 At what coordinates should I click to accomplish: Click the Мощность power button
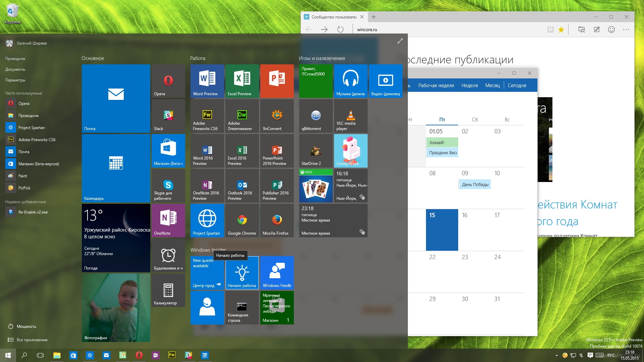click(22, 326)
